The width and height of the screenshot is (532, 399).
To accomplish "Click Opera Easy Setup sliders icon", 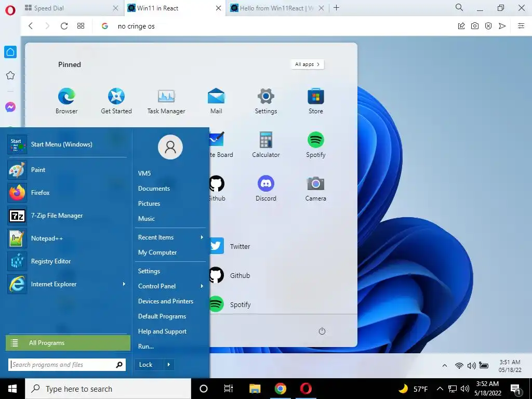I will point(521,26).
